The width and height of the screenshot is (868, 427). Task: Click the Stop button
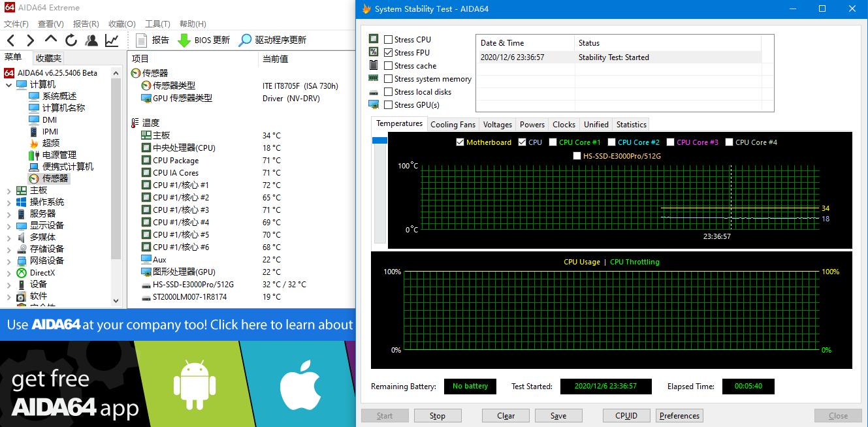coord(438,415)
